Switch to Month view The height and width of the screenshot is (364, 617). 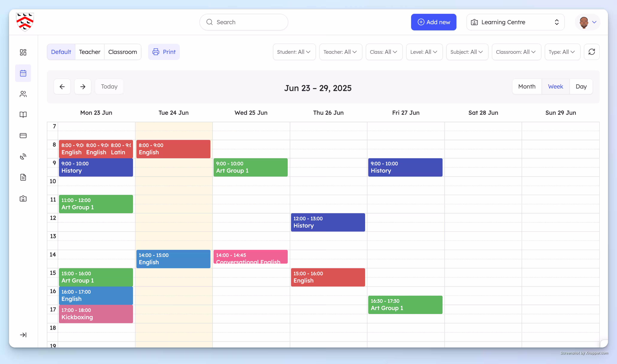click(x=527, y=87)
